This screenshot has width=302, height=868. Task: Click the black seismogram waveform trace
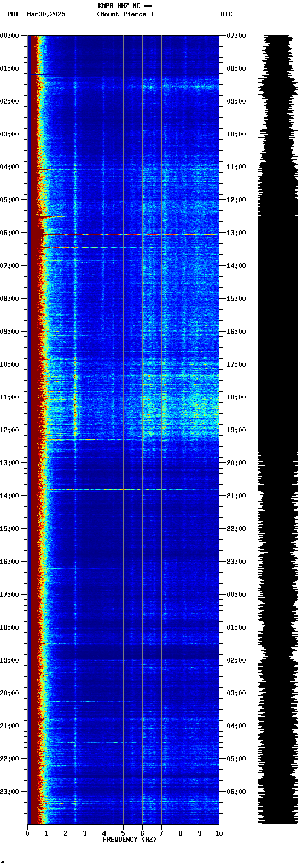(x=278, y=430)
